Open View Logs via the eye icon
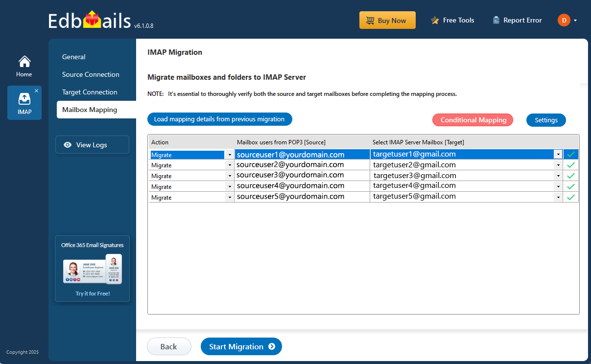 pyautogui.click(x=69, y=144)
